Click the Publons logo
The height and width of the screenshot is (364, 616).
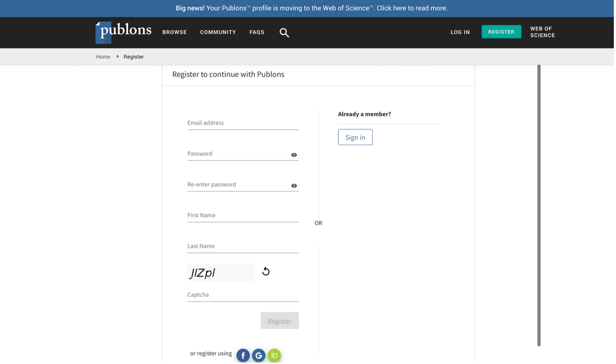[x=124, y=32]
